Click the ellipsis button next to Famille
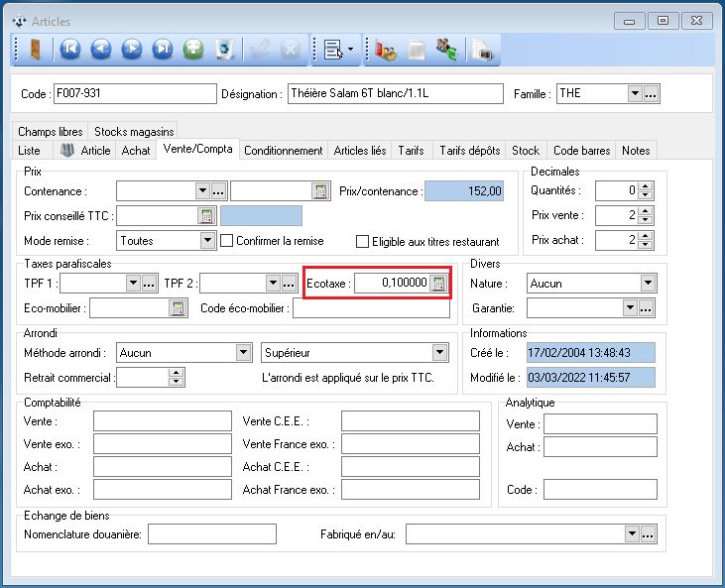This screenshot has height=588, width=725. tap(652, 94)
